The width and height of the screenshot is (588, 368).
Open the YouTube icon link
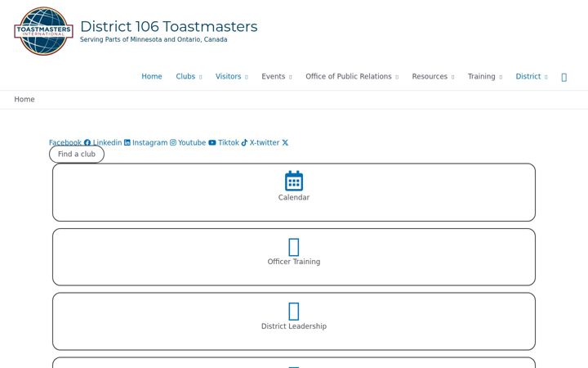point(212,142)
